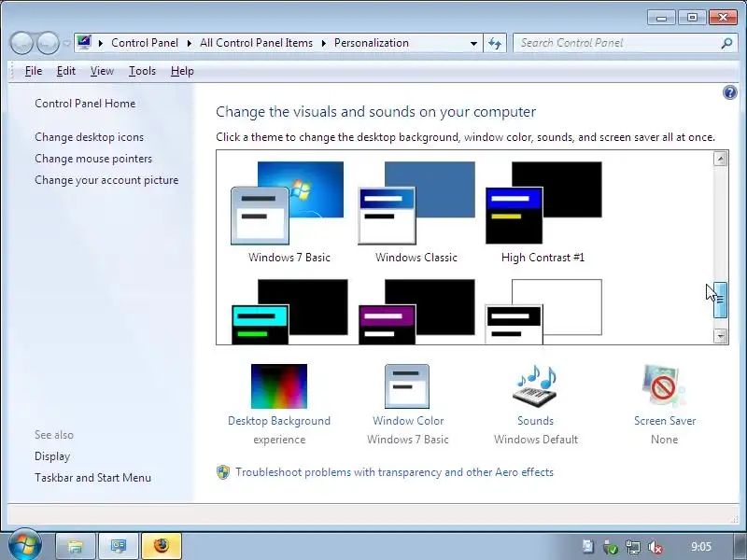Viewport: 747px width, 560px height.
Task: Click the Window Color text link
Action: pyautogui.click(x=408, y=421)
